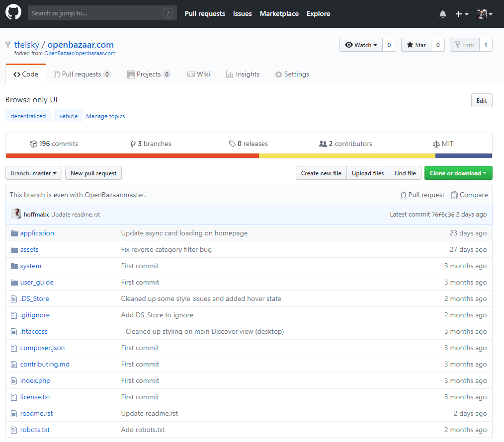Open Marketplace in top navigation

coord(279,13)
